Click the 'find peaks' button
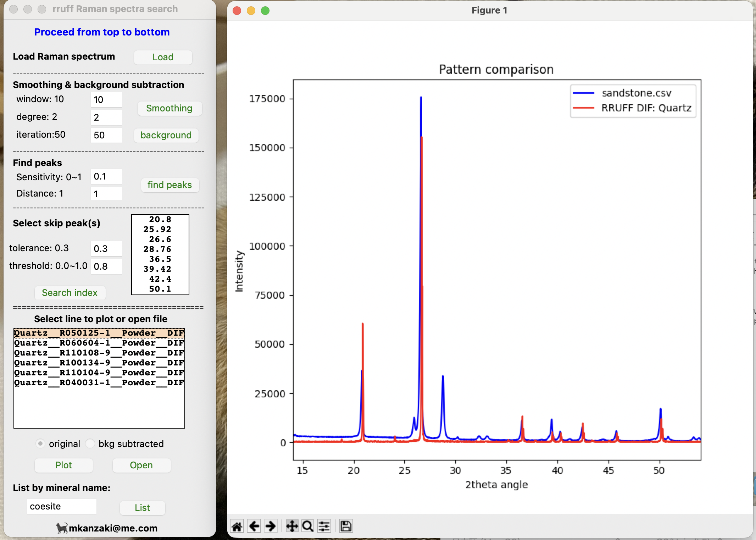This screenshot has width=756, height=540. (x=169, y=185)
